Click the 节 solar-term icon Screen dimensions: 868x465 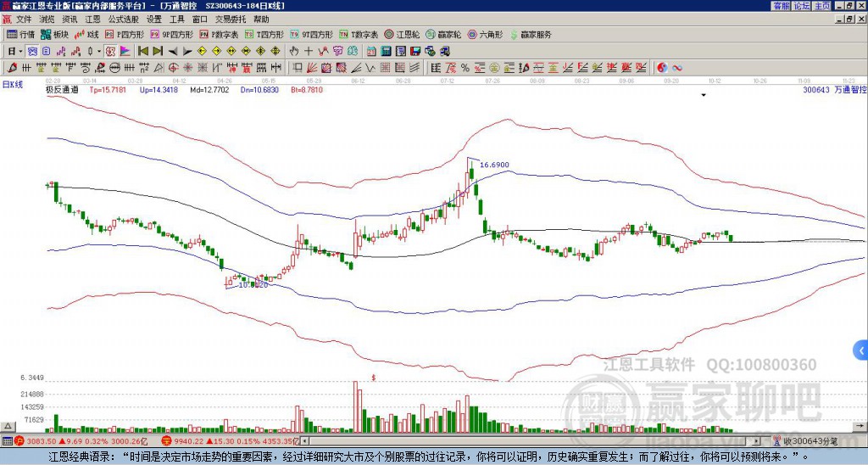[337, 52]
